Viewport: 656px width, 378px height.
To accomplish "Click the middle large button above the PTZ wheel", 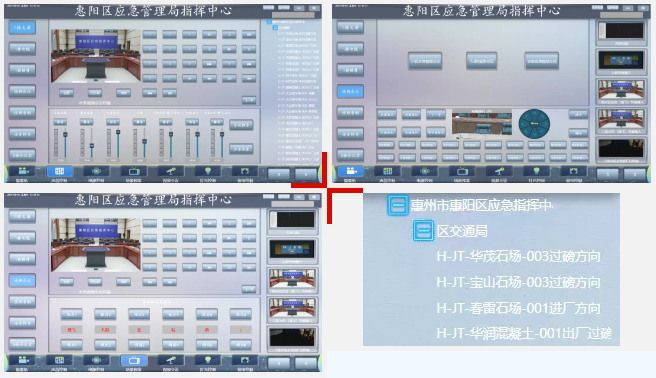I will coord(482,61).
